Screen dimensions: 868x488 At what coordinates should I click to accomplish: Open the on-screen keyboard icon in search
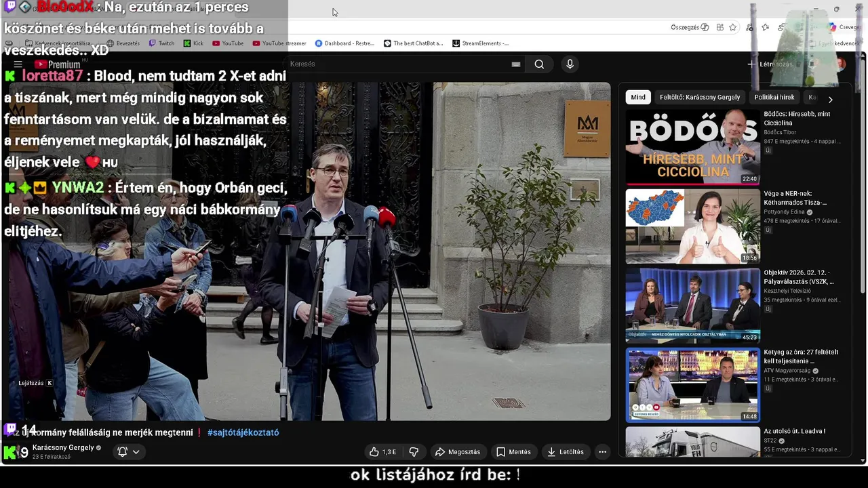tap(516, 64)
